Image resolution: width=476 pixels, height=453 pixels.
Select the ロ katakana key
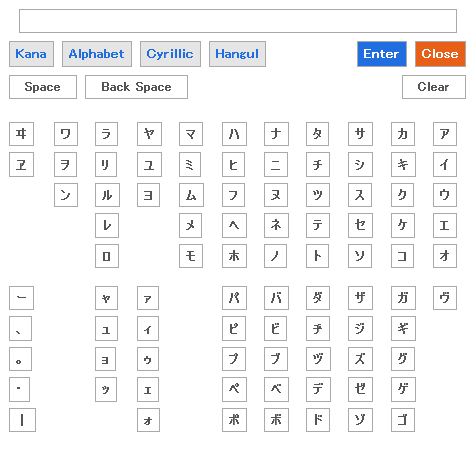(107, 256)
